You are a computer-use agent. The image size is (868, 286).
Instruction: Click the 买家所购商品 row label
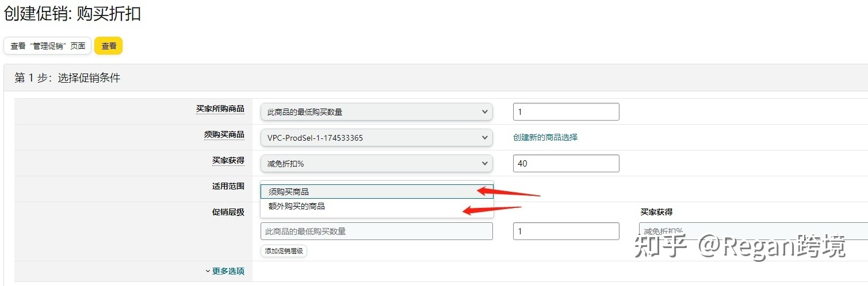[x=220, y=109]
